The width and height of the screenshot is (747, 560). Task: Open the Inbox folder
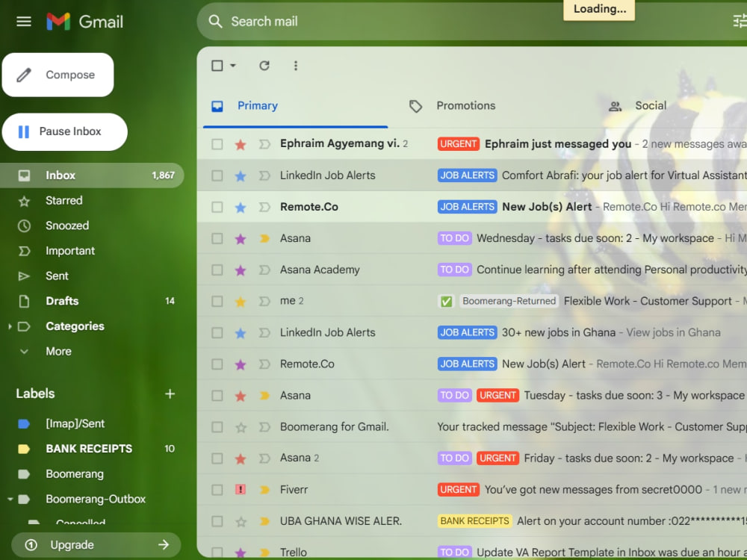pos(92,175)
